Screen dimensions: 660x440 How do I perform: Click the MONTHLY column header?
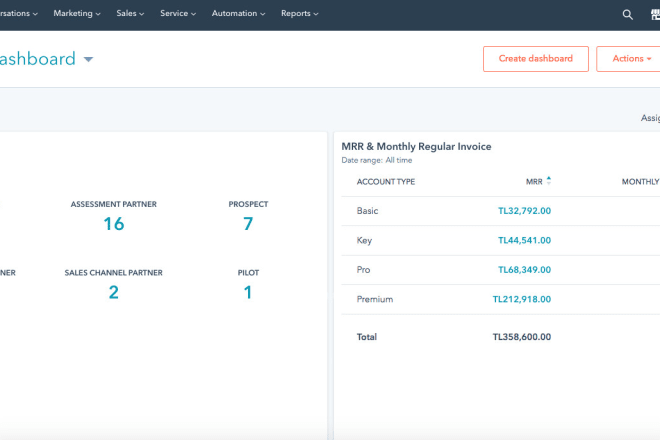coord(641,182)
